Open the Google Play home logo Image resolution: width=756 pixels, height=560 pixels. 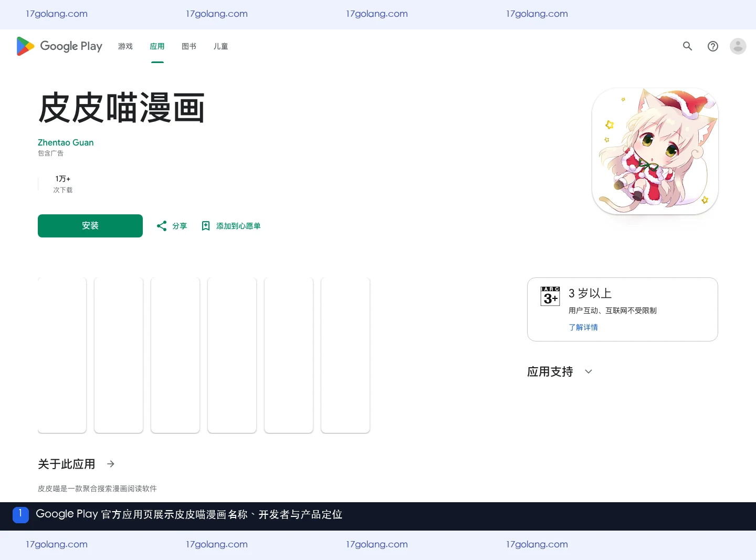point(59,46)
